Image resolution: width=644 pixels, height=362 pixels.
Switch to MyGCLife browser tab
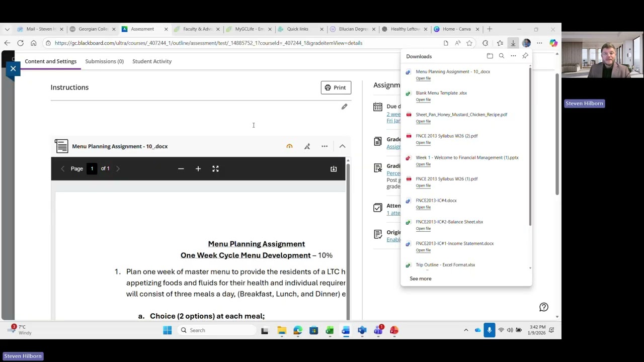coord(249,29)
